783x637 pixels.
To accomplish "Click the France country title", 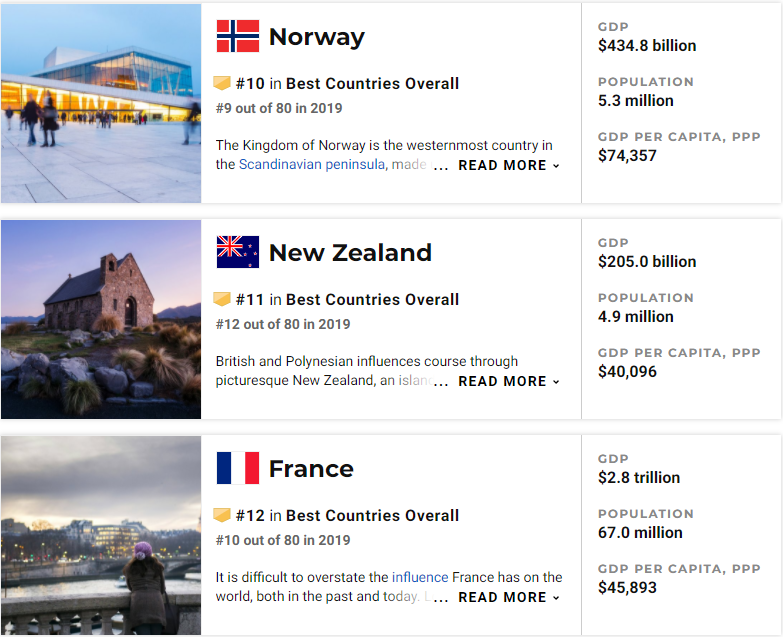I will pyautogui.click(x=311, y=469).
